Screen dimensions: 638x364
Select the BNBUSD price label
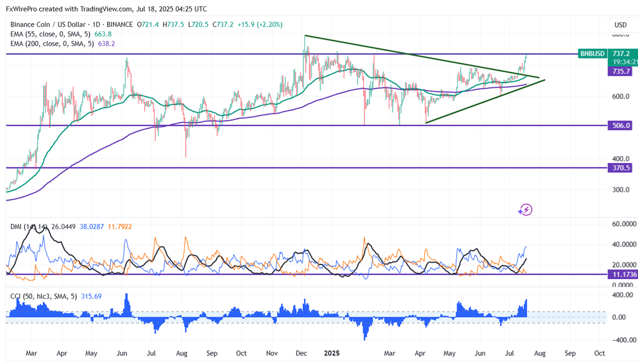[x=592, y=54]
